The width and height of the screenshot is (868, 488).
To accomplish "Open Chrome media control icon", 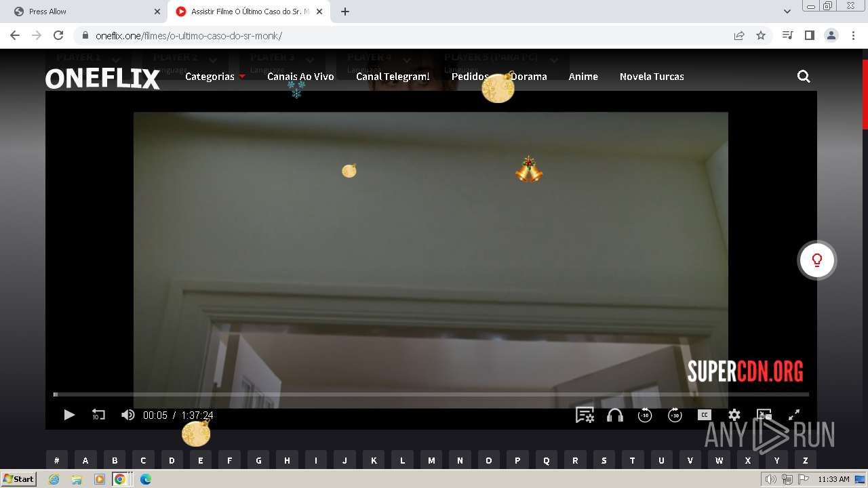I will point(787,35).
